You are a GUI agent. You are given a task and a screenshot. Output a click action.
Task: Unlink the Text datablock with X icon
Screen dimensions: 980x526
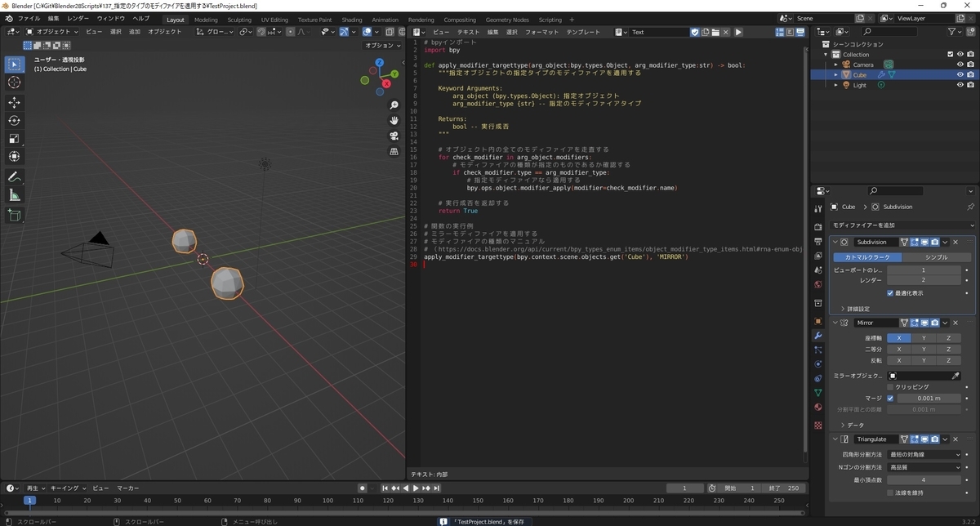pos(725,32)
